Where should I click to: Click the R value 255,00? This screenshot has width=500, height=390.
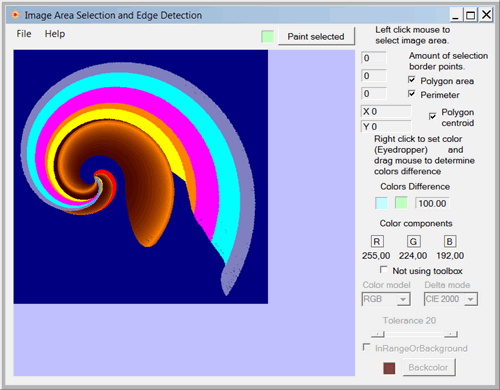pyautogui.click(x=376, y=256)
